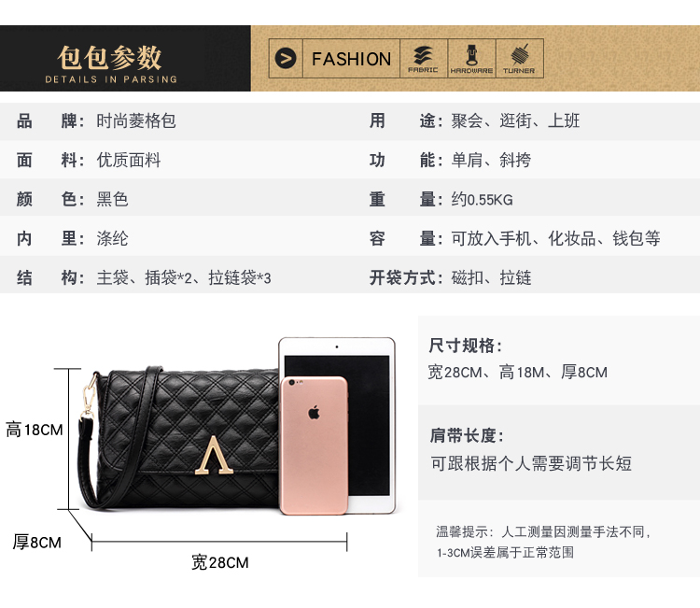Click the 尺寸规格 heading
This screenshot has height=608, width=700.
[x=465, y=346]
